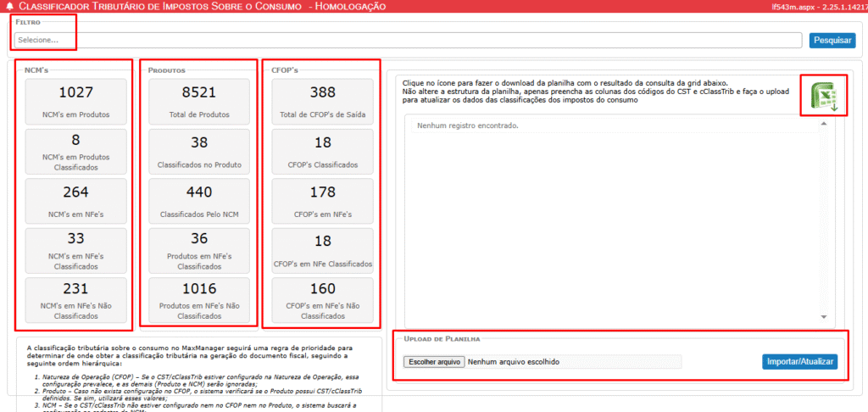
Task: Open the Filtro Selecione dropdown field
Action: (x=407, y=40)
